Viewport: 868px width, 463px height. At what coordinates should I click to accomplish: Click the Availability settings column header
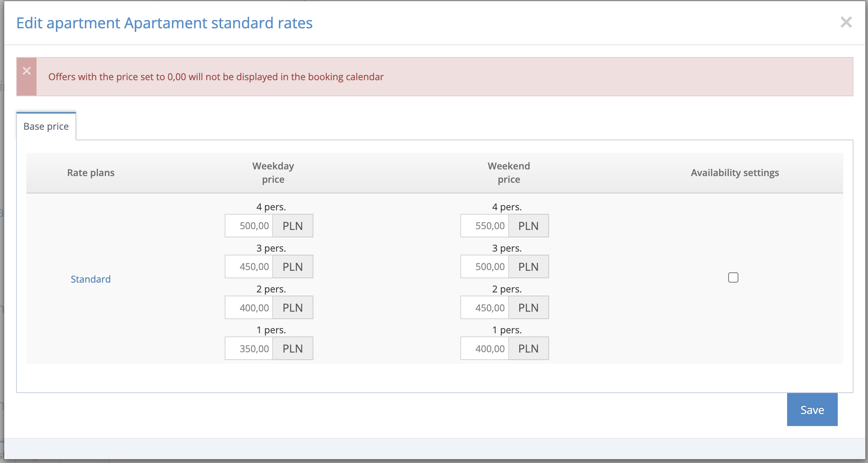(734, 173)
